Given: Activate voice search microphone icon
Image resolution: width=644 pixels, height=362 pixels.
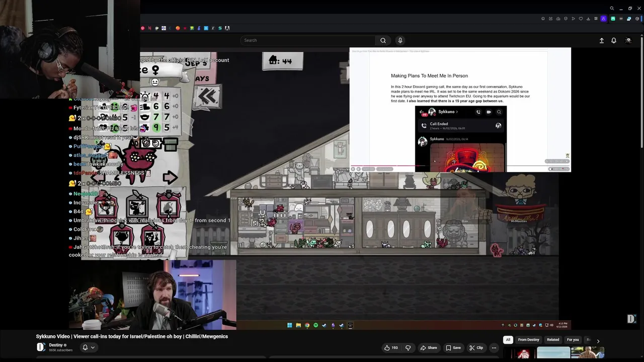Looking at the screenshot, I should tap(400, 40).
